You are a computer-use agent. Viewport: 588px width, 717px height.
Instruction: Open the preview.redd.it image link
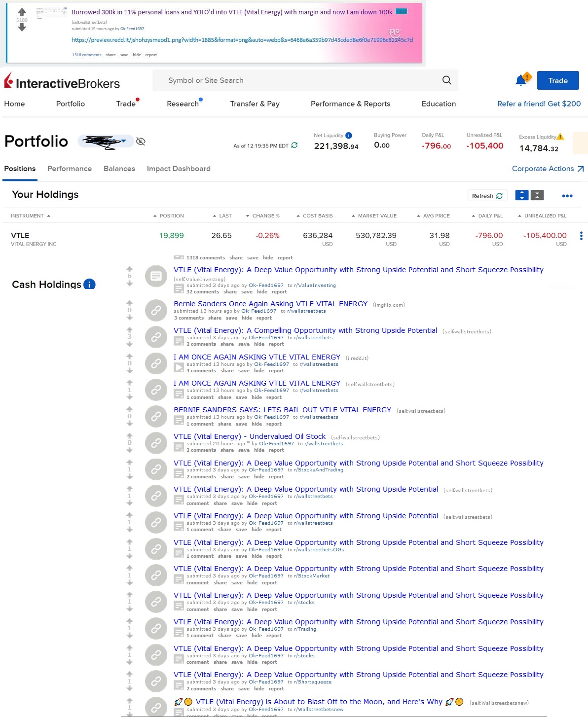click(242, 40)
